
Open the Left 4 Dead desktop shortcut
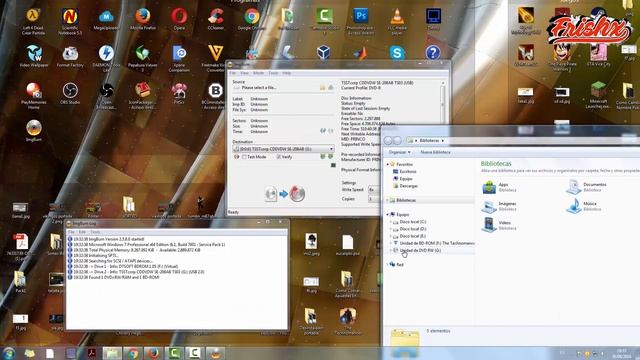point(33,20)
